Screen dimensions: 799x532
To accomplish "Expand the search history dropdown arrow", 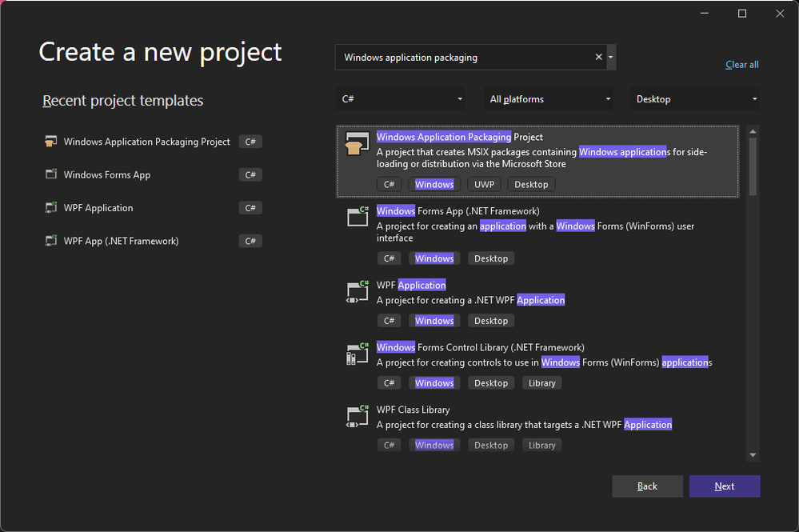I will click(x=611, y=58).
